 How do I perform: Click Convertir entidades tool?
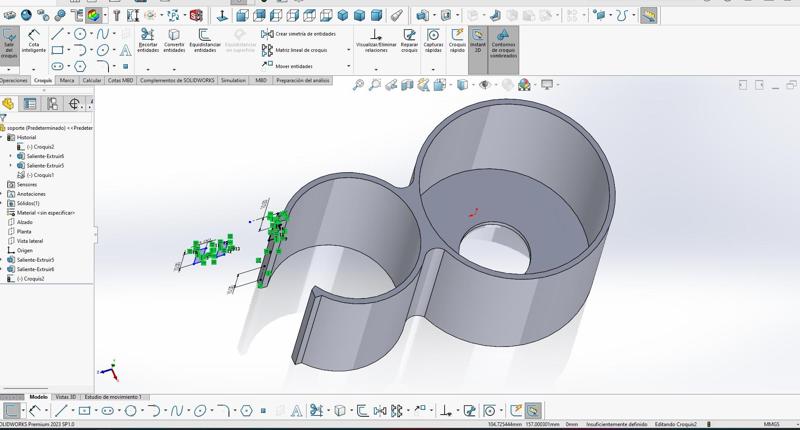(174, 40)
